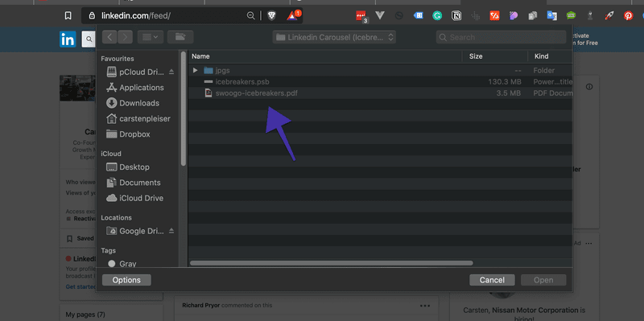This screenshot has width=644, height=321.
Task: Click the Options button
Action: pos(126,280)
